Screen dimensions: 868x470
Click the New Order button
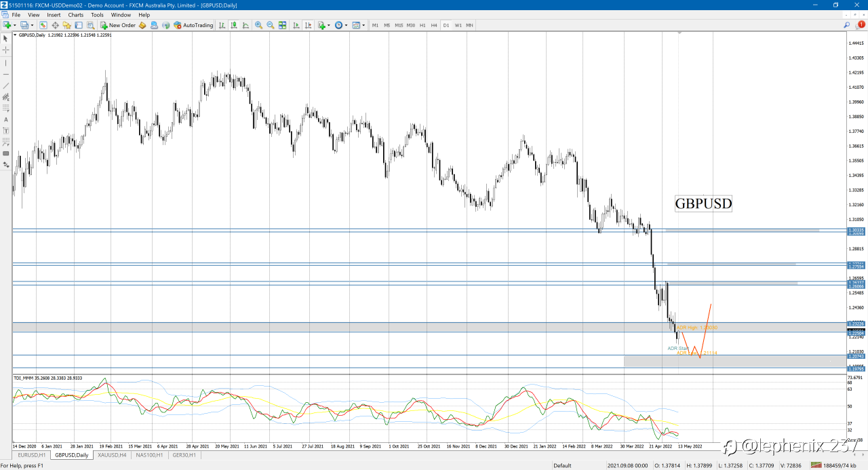(x=118, y=25)
